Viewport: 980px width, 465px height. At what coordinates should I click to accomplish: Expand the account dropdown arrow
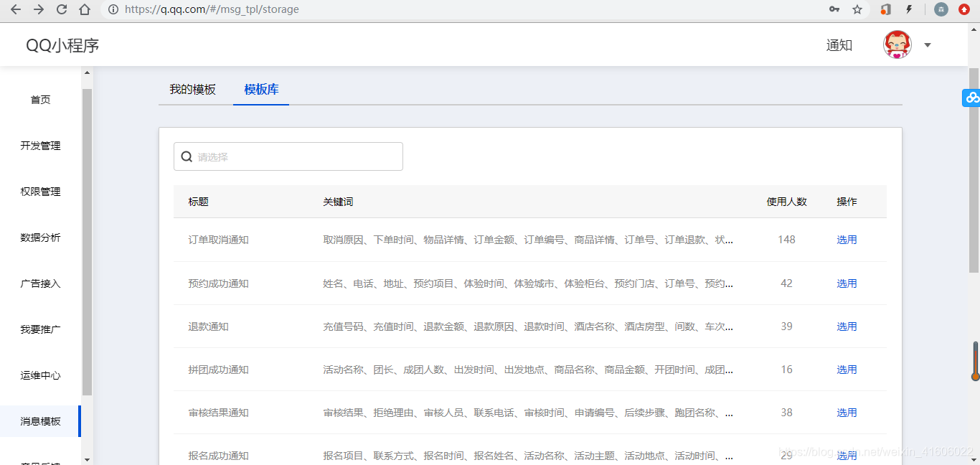click(x=928, y=44)
